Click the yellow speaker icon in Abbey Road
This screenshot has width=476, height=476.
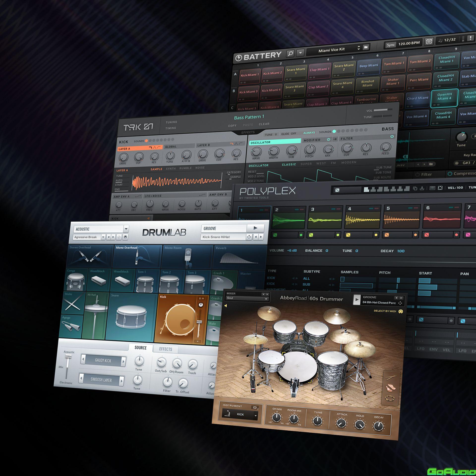(226, 306)
